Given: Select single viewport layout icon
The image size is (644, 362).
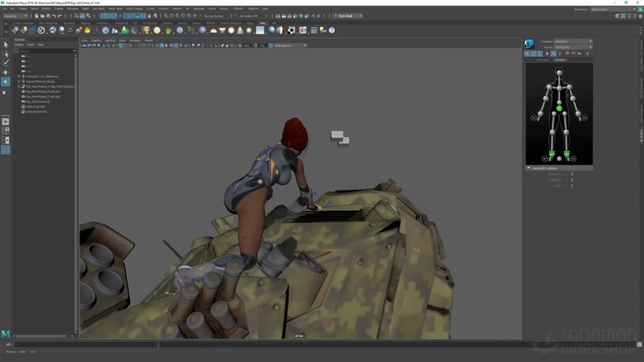Looking at the screenshot, I should tap(5, 122).
